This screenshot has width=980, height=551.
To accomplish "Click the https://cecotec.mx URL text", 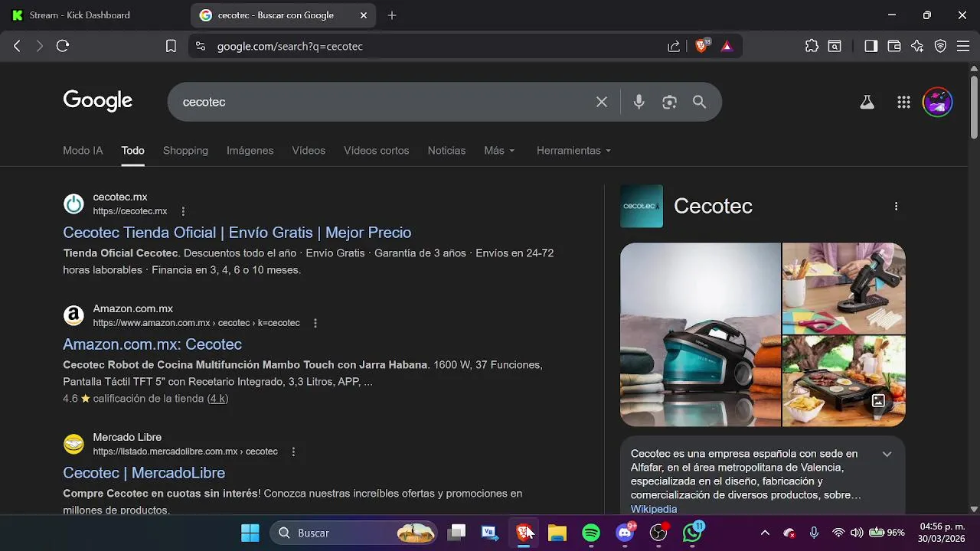I will (x=130, y=211).
